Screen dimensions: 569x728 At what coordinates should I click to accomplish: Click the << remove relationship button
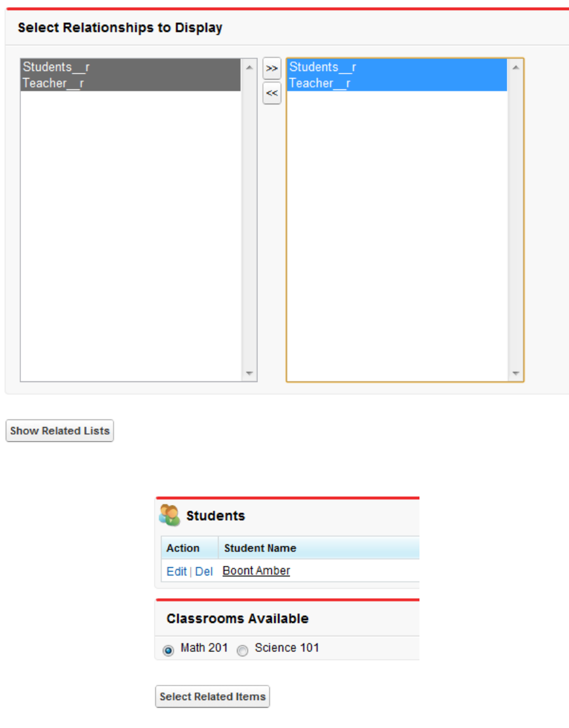(x=272, y=93)
